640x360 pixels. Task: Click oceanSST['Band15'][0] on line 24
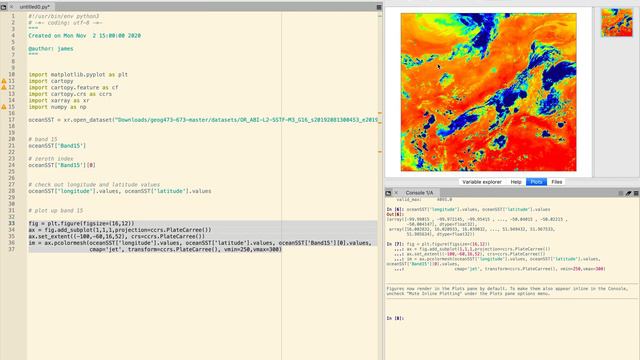pyautogui.click(x=62, y=165)
